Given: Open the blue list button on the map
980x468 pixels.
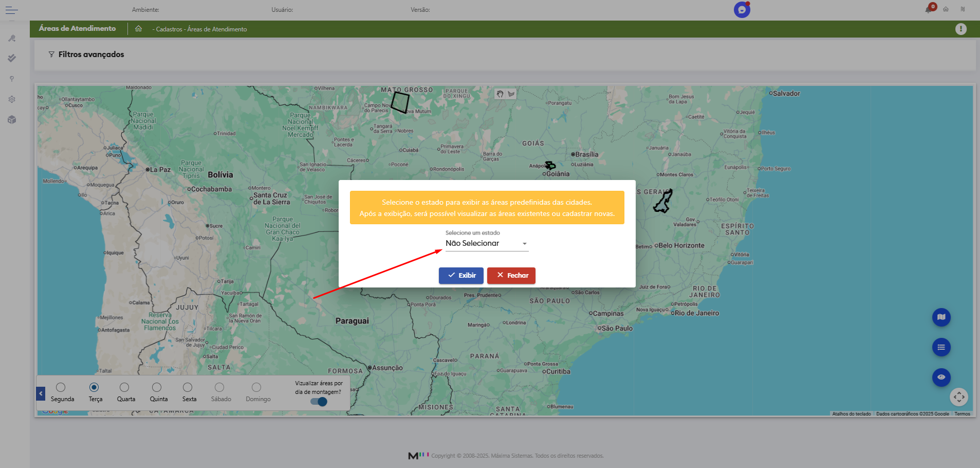Looking at the screenshot, I should click(941, 347).
